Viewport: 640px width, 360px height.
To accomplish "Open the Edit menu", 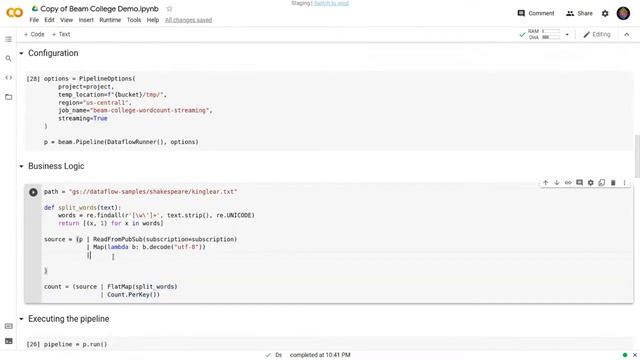I will coord(49,20).
